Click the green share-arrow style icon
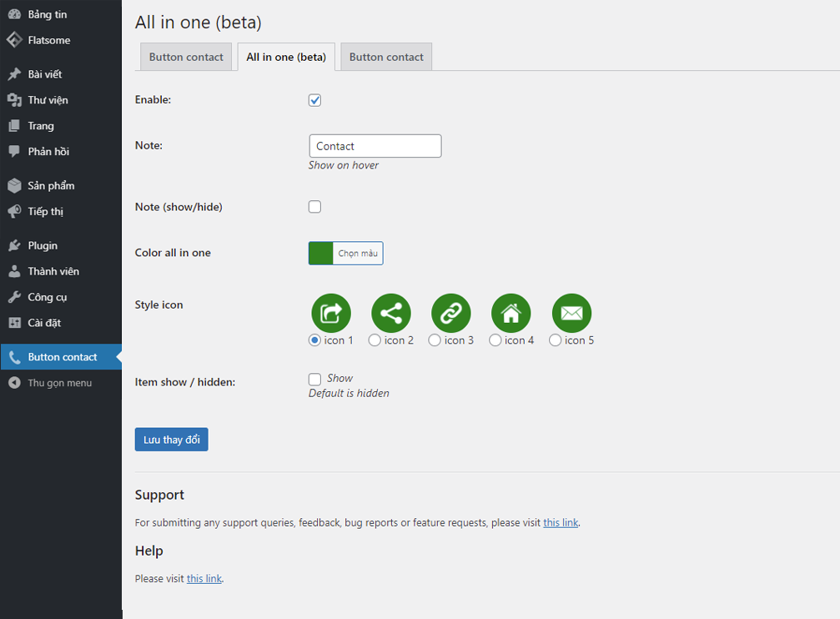 [x=331, y=314]
